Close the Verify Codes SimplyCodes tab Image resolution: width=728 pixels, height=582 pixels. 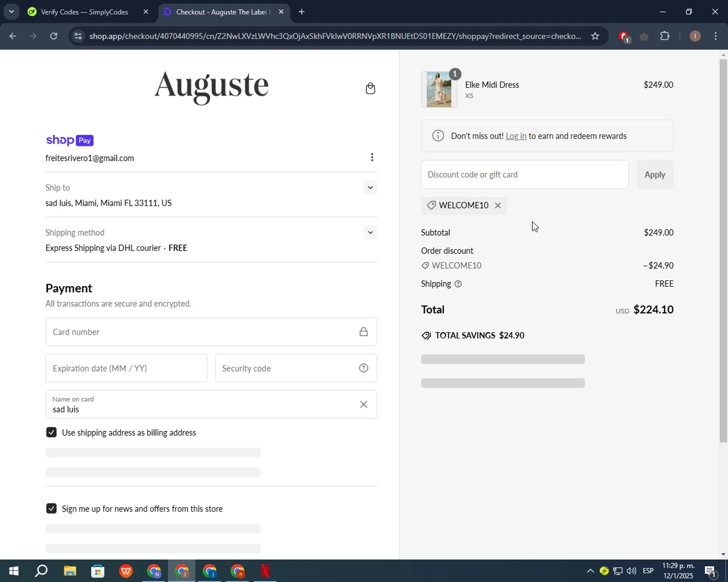[x=146, y=12]
